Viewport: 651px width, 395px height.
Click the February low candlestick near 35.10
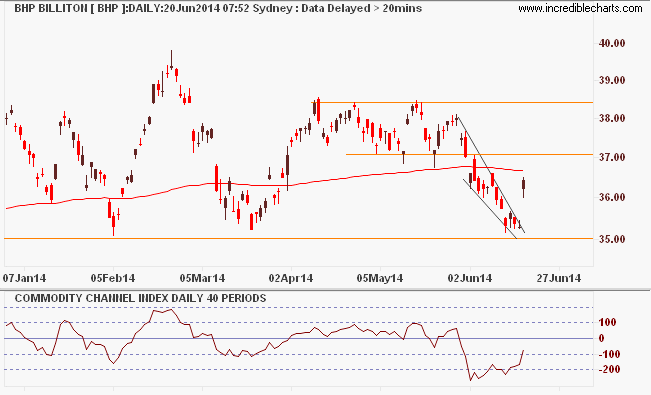[x=113, y=224]
